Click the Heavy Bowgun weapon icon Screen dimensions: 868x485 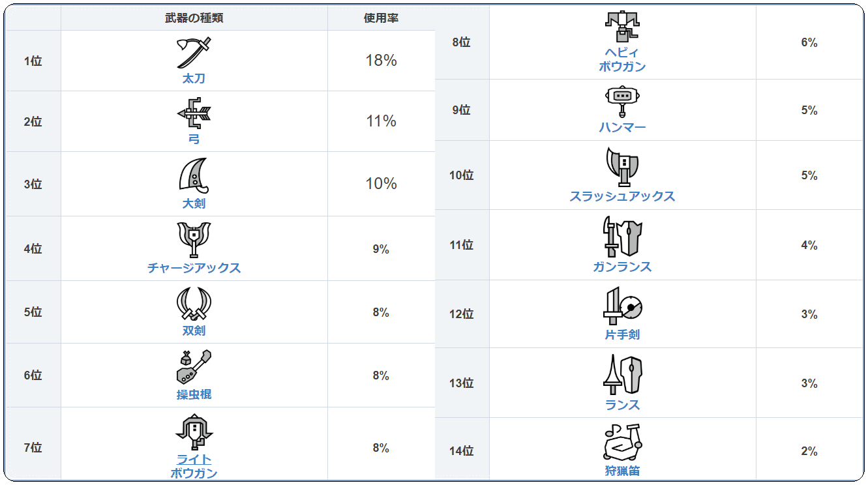(622, 26)
